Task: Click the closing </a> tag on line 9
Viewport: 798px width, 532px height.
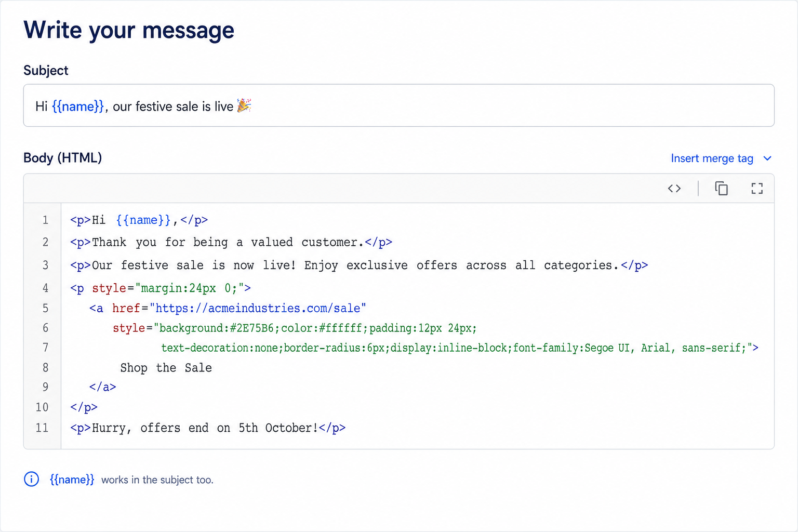Action: 102,387
